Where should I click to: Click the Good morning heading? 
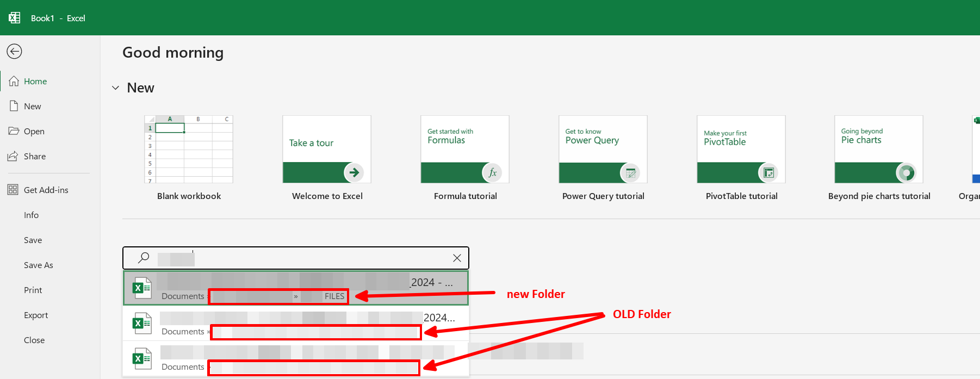point(173,53)
